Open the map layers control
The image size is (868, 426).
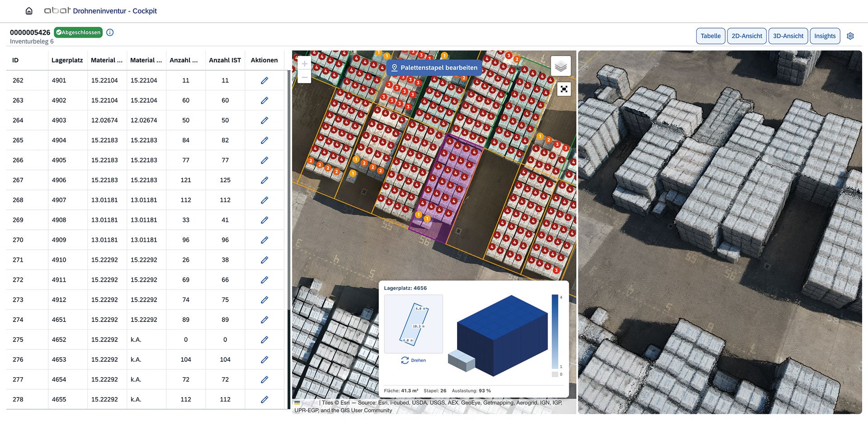pos(561,66)
